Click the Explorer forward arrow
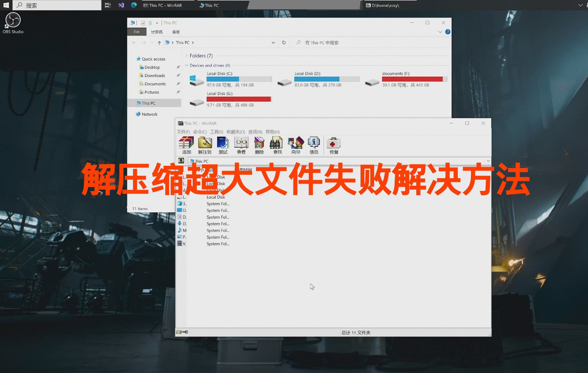588x373 pixels. click(144, 42)
